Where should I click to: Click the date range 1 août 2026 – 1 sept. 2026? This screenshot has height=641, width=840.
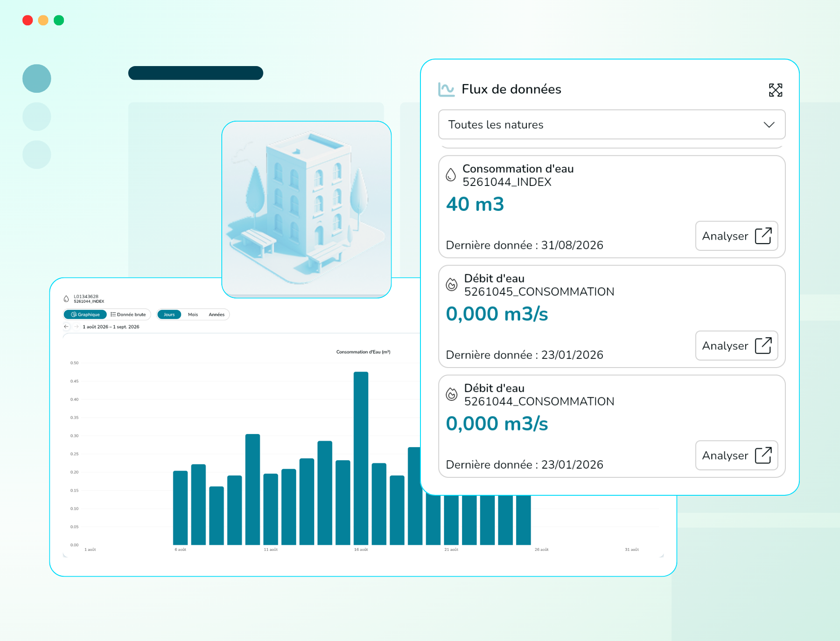coord(111,327)
